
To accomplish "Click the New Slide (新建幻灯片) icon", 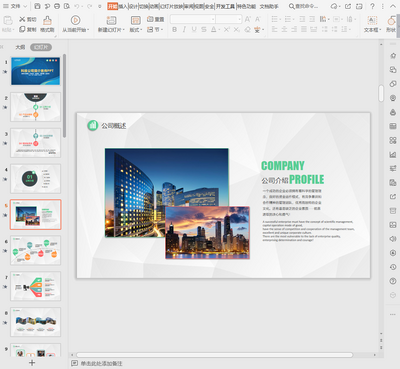I will (x=111, y=20).
